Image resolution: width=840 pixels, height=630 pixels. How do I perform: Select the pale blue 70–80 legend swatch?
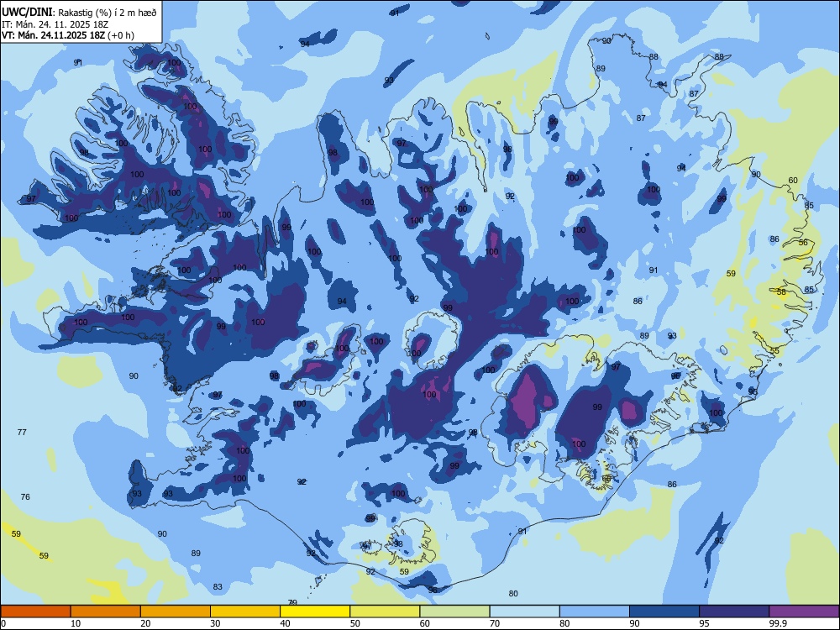point(524,612)
